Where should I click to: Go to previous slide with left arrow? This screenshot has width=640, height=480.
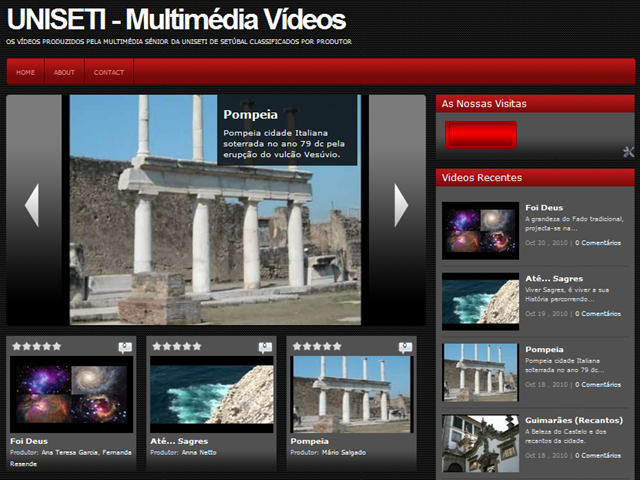(32, 205)
